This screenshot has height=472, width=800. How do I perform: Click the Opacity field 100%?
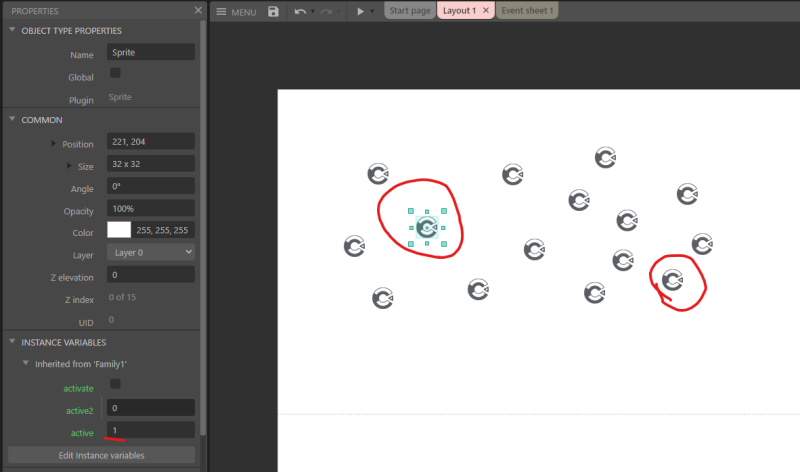(x=151, y=208)
